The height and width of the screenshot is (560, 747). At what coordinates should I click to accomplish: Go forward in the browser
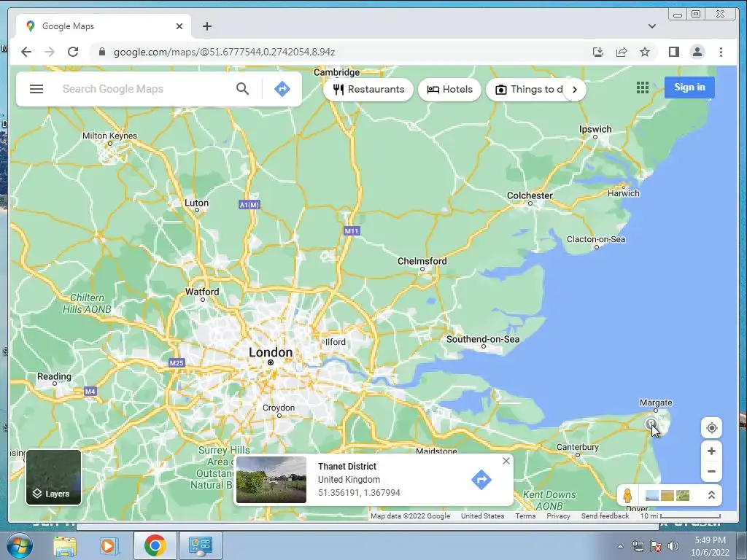pos(50,52)
